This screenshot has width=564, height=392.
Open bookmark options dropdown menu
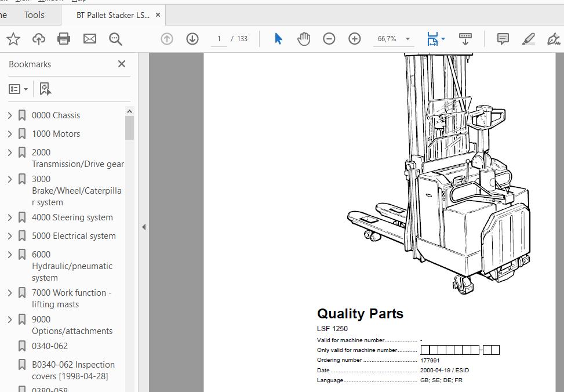(x=19, y=89)
